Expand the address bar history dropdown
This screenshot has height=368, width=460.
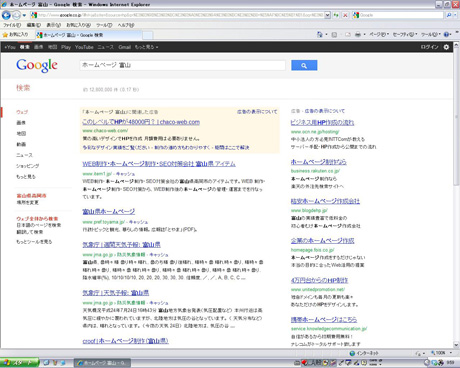pos(327,15)
